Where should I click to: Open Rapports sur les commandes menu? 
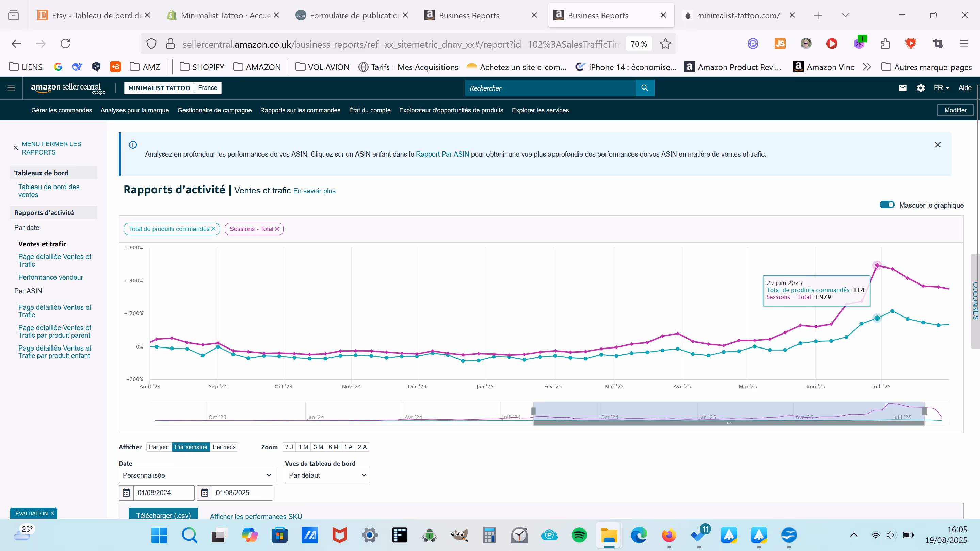[x=300, y=110]
